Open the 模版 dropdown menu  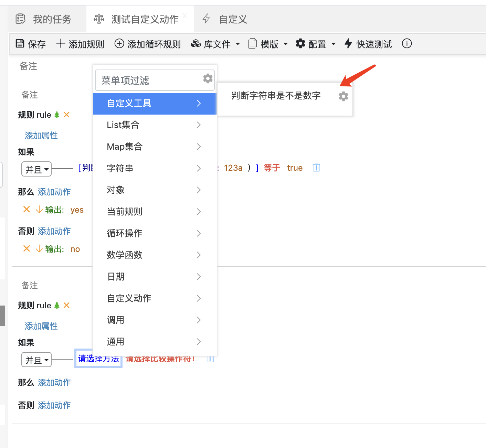268,44
